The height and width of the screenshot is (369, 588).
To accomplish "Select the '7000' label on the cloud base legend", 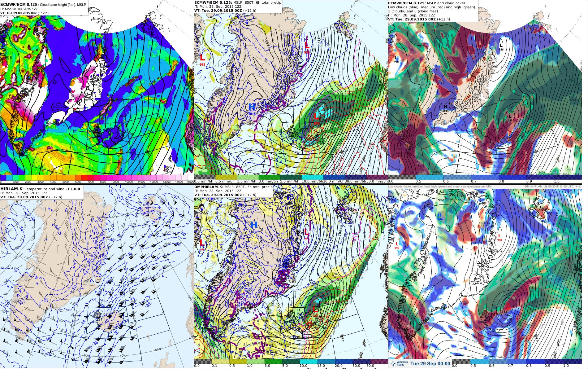I will tap(91, 182).
